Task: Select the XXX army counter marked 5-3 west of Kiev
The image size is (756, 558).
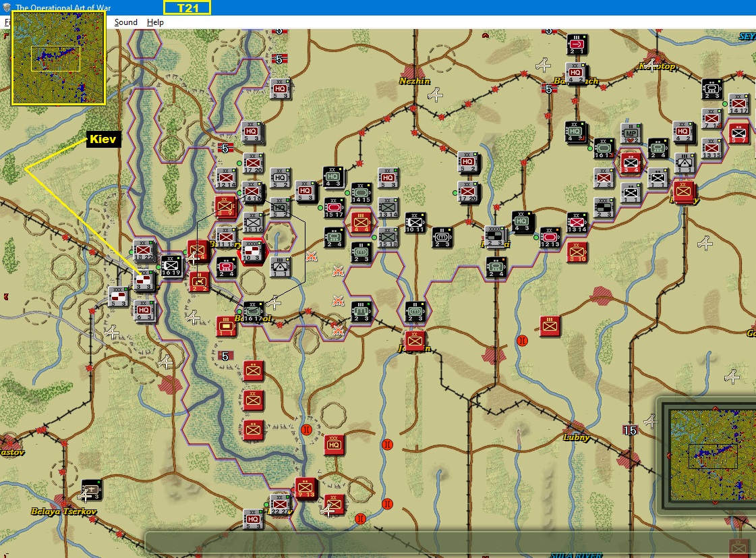Action: [117, 296]
